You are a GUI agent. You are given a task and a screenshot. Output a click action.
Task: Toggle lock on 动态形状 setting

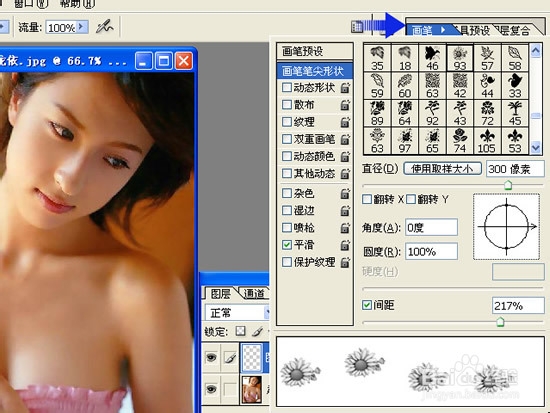point(345,88)
